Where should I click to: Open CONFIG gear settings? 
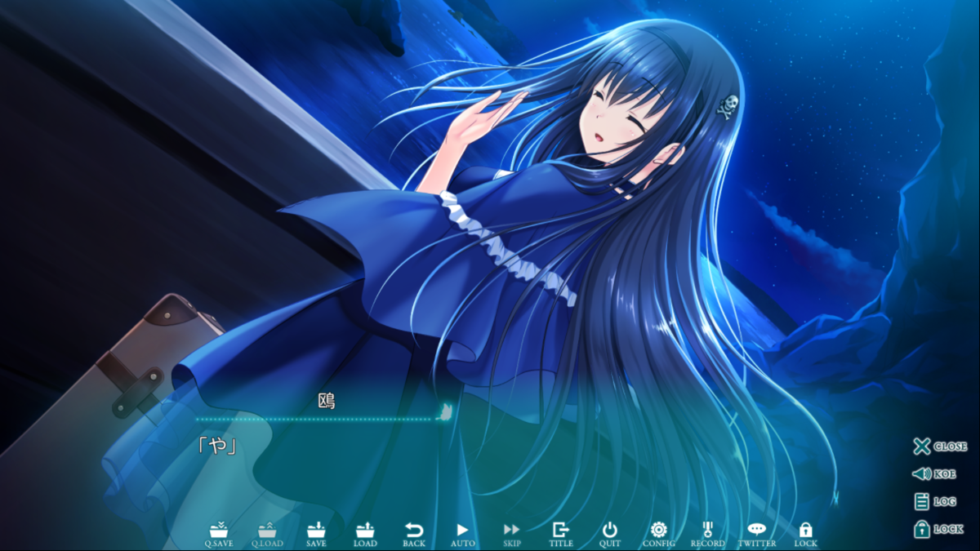point(659,535)
